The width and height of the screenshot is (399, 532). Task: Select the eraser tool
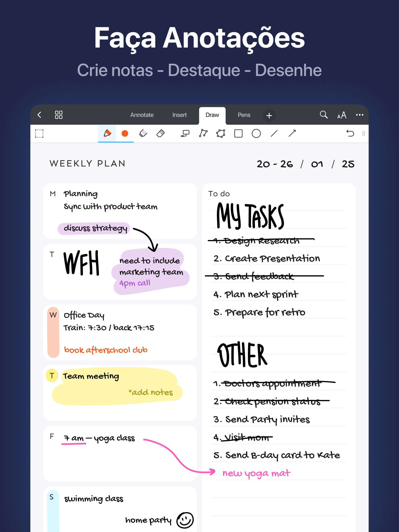pos(160,133)
